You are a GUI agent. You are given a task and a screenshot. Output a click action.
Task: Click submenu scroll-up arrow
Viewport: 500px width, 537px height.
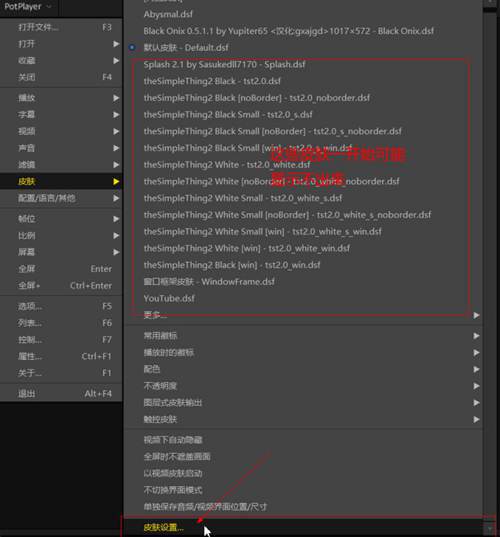click(x=490, y=3)
